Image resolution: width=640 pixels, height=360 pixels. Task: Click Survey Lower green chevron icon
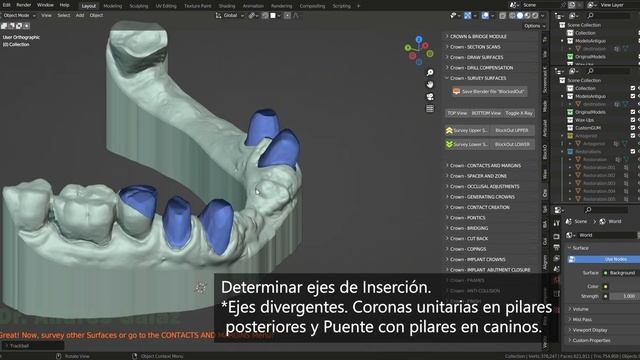point(449,144)
